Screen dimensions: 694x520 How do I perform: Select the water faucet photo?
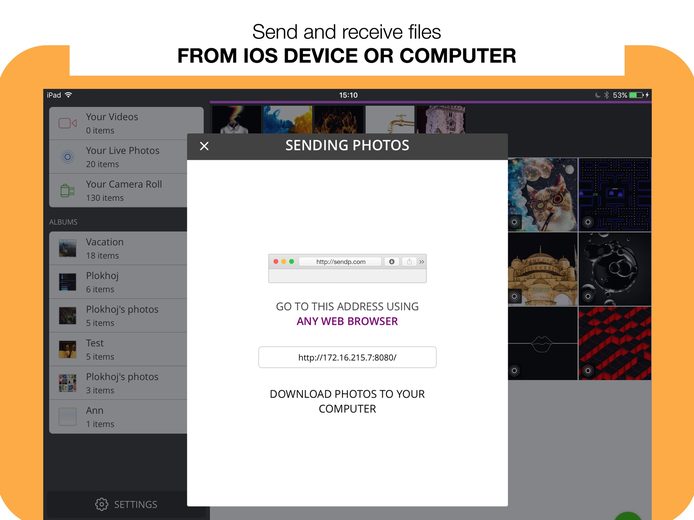[x=390, y=119]
